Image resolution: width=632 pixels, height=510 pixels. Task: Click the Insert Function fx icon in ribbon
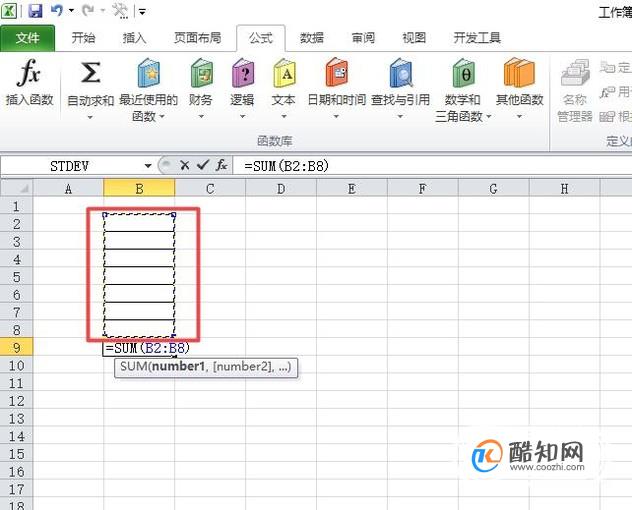pyautogui.click(x=29, y=73)
